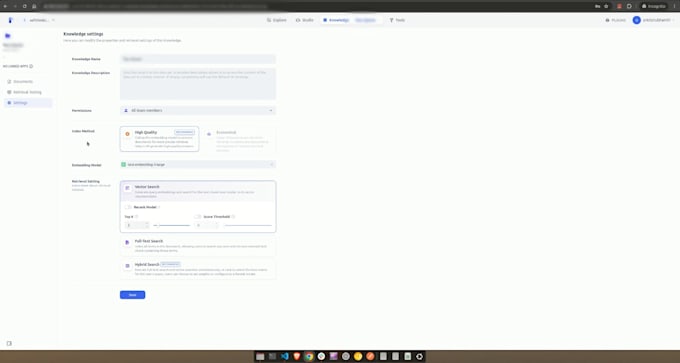Reload the page in the browser
This screenshot has width=680, height=363.
(24, 6)
